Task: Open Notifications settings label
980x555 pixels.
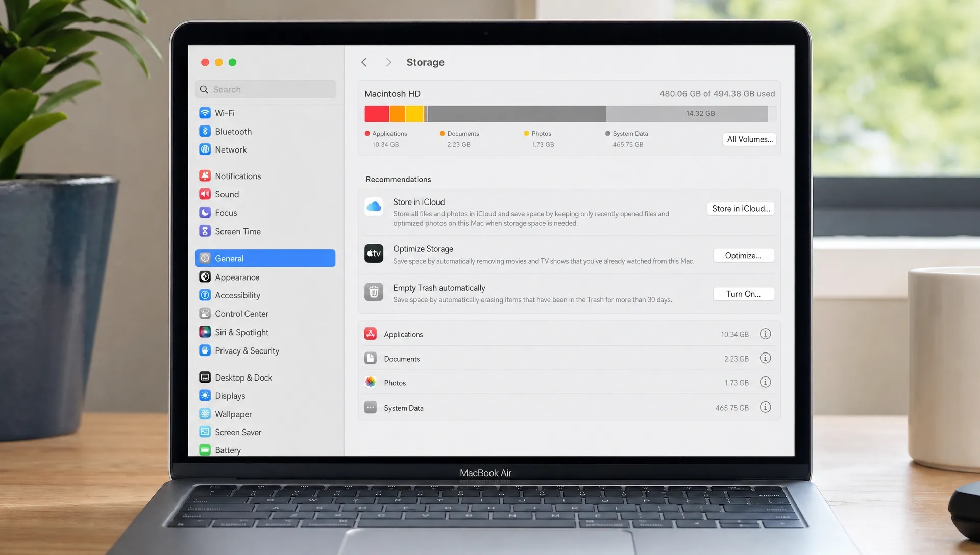Action: [x=238, y=176]
